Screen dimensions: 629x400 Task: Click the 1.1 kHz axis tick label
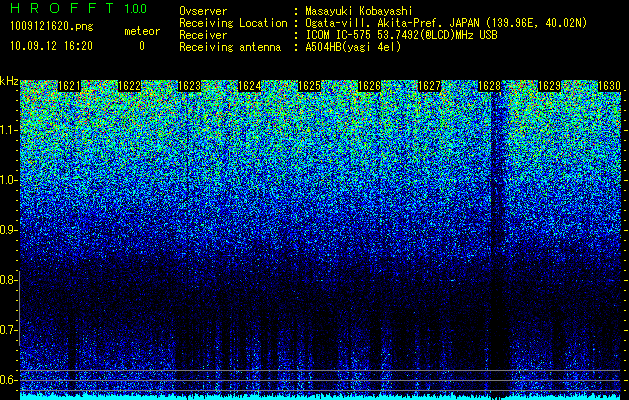[x=8, y=130]
